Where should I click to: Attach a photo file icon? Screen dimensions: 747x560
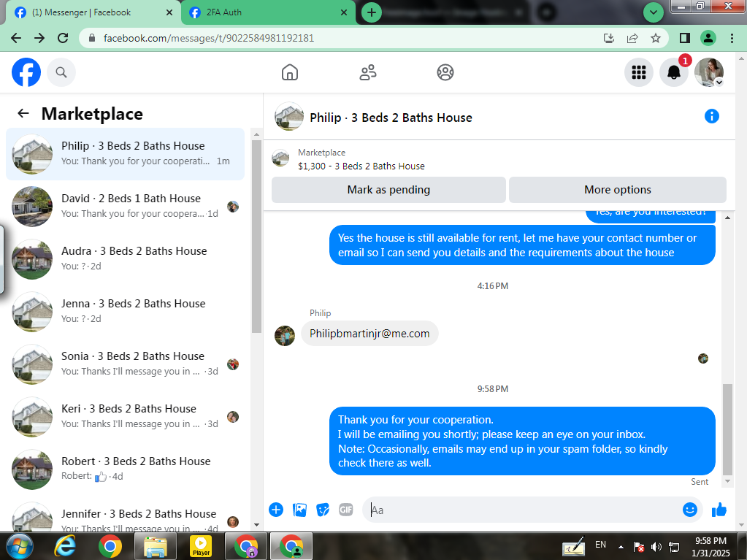[x=299, y=510]
